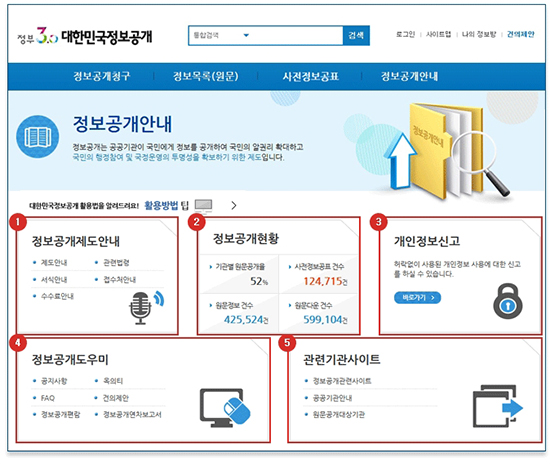550x471 pixels.
Task: Open 제도안내 in 정보공개제도안내
Action: point(54,262)
